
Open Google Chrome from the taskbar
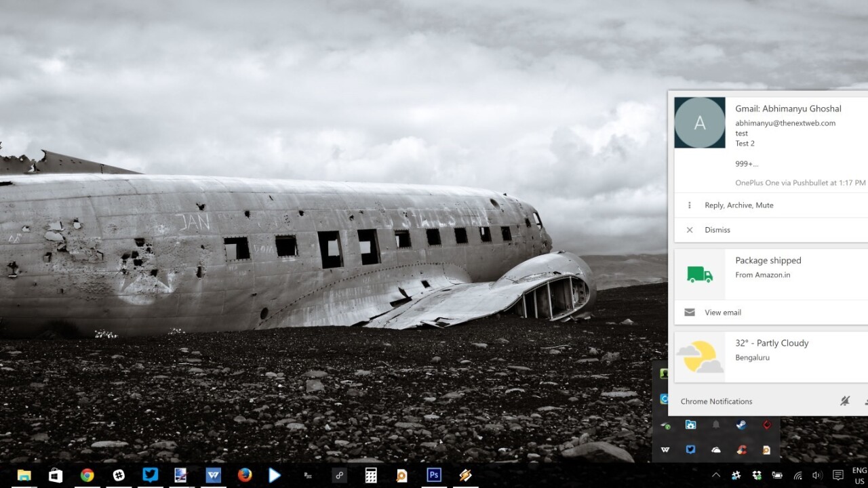coord(87,475)
